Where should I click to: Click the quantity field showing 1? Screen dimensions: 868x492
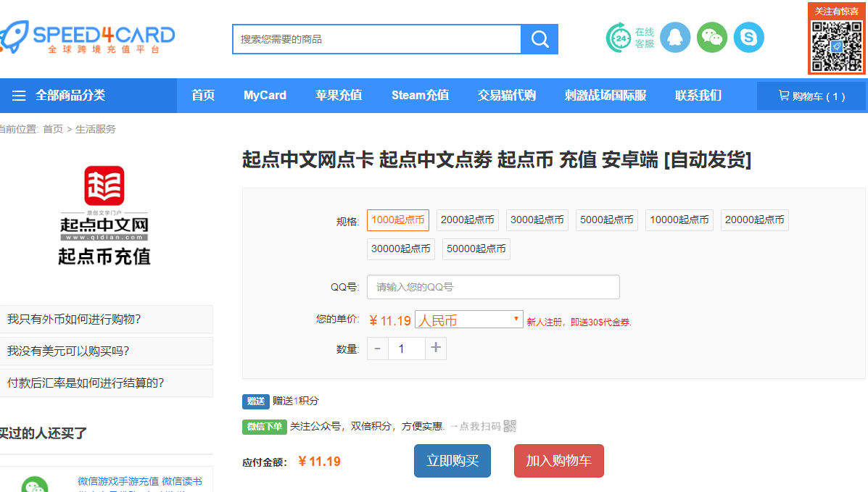point(406,349)
